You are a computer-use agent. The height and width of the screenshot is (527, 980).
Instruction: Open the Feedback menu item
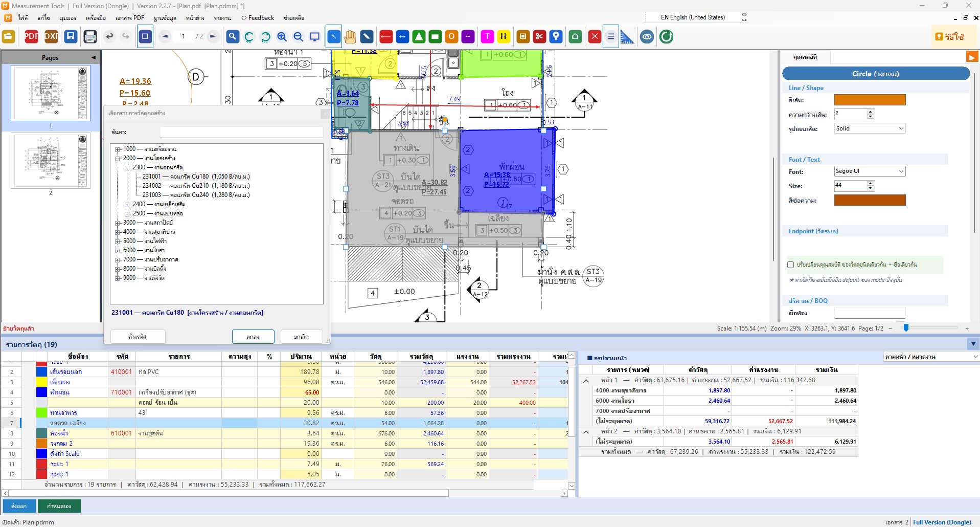click(x=258, y=18)
